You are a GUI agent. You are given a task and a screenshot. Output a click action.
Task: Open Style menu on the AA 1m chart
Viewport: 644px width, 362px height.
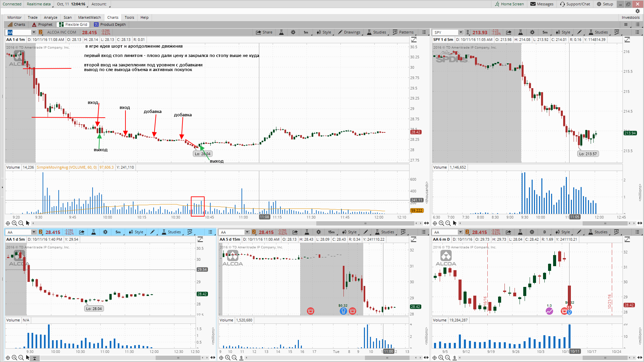[x=324, y=32]
